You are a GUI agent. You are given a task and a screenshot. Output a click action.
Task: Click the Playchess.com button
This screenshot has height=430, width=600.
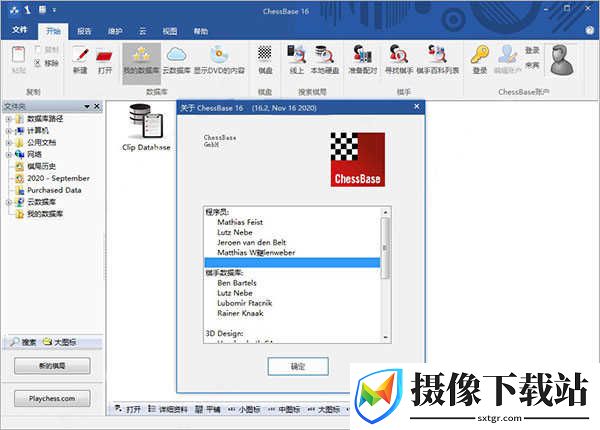pyautogui.click(x=52, y=399)
